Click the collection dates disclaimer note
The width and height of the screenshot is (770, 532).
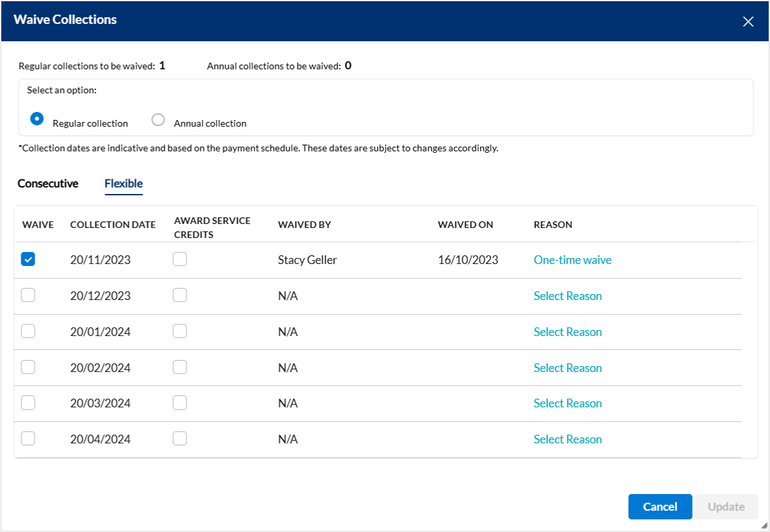[x=258, y=148]
